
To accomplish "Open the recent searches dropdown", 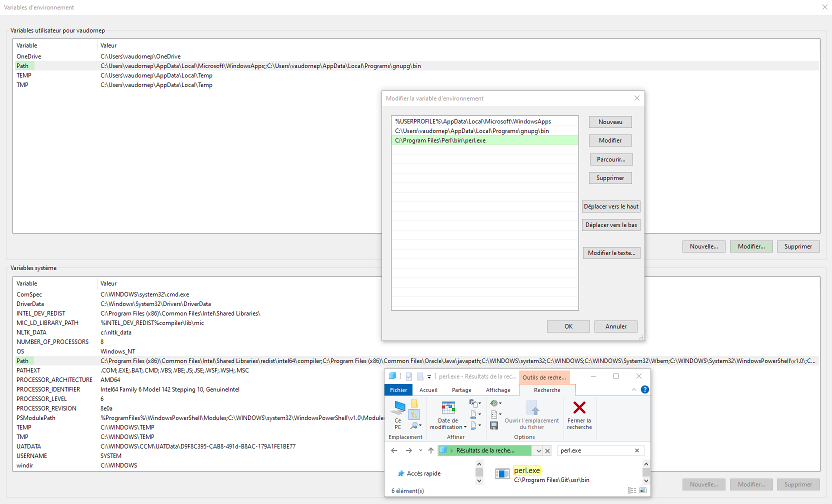I will [494, 403].
